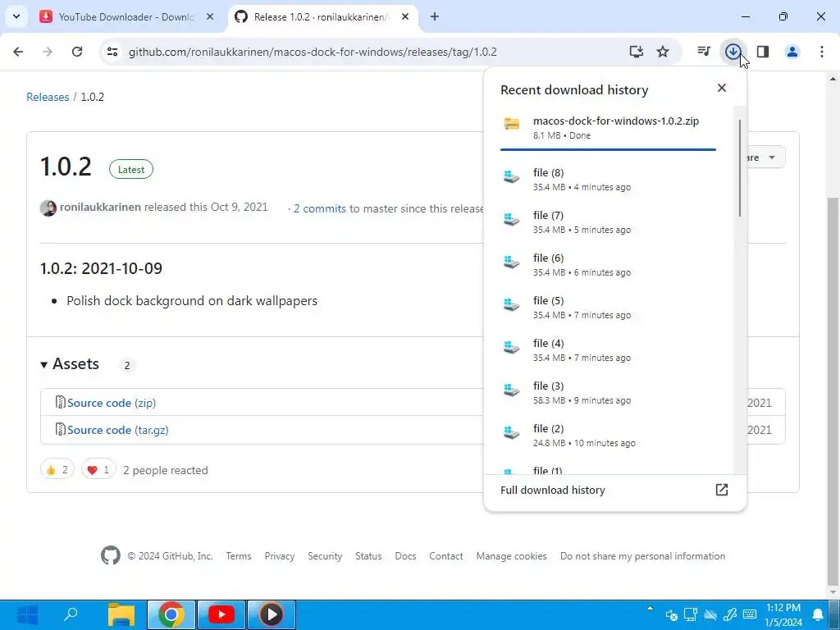Open the Security footer link

tap(325, 556)
